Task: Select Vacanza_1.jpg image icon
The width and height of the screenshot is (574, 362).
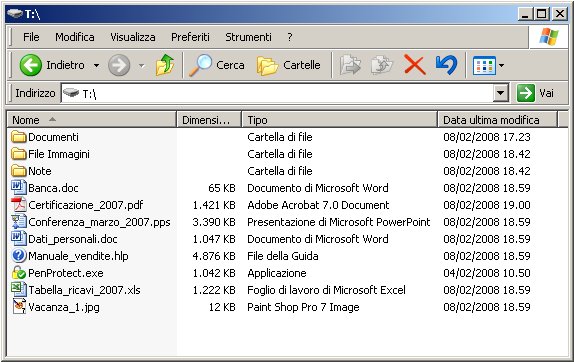Action: [x=19, y=307]
